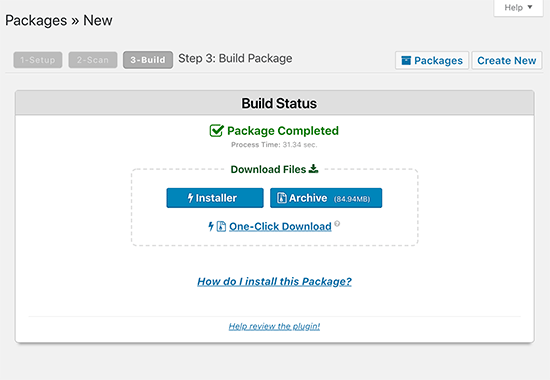Screen dimensions: 550x380
Task: Click the help circle beside One-Click Download
Action: coord(337,224)
